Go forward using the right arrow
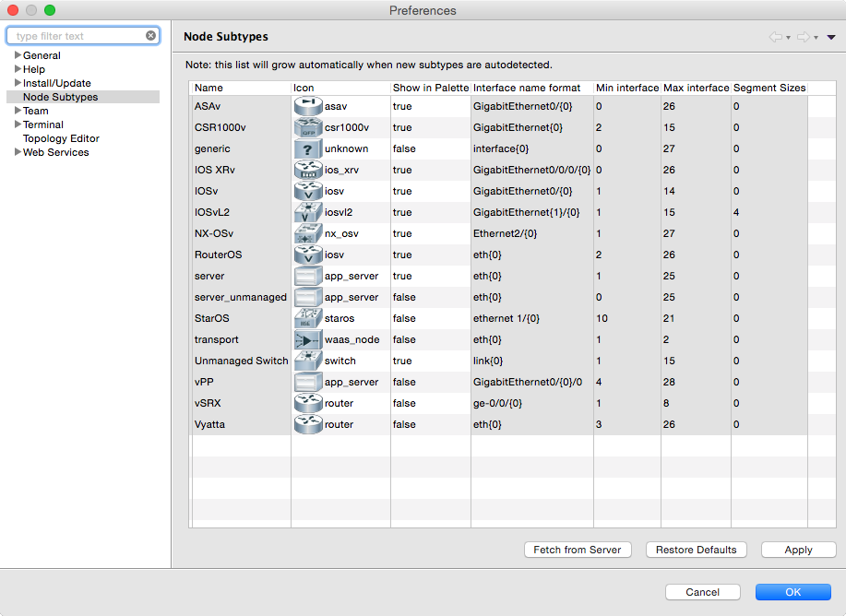This screenshot has width=846, height=616. (x=804, y=37)
